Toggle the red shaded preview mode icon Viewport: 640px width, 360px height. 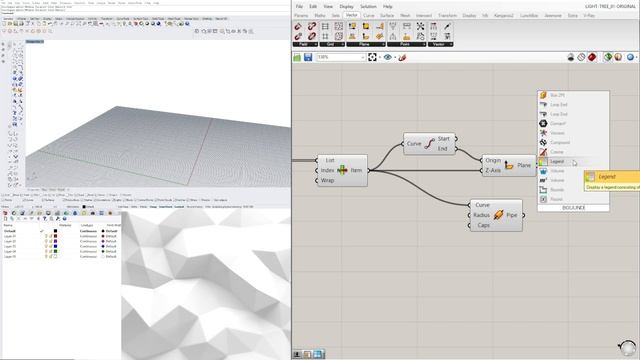point(592,57)
